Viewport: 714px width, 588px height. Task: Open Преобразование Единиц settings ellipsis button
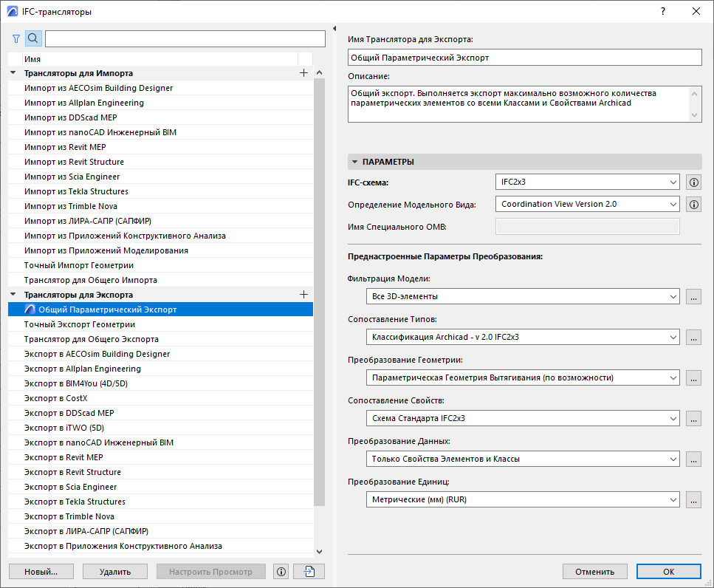pyautogui.click(x=693, y=499)
